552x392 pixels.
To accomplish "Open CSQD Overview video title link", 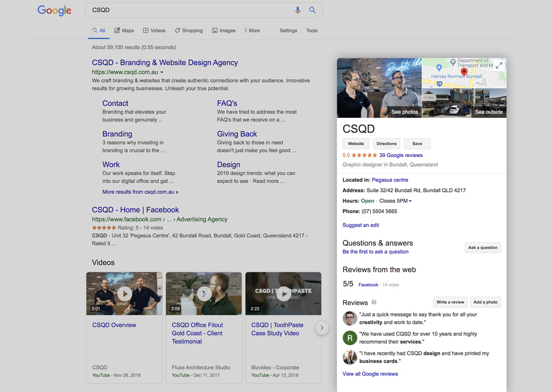I will point(114,325).
